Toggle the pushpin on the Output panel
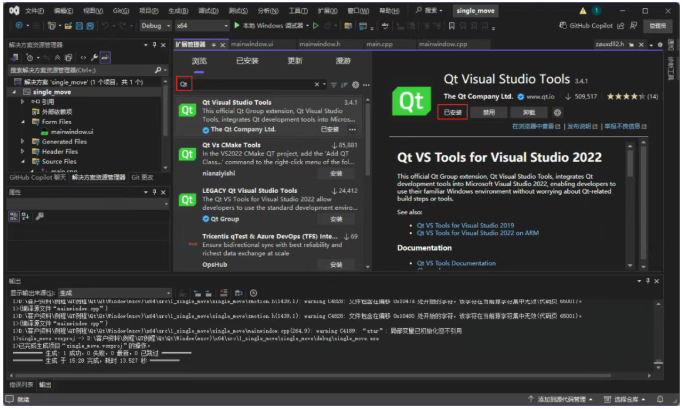This screenshot has width=683, height=409. click(648, 281)
